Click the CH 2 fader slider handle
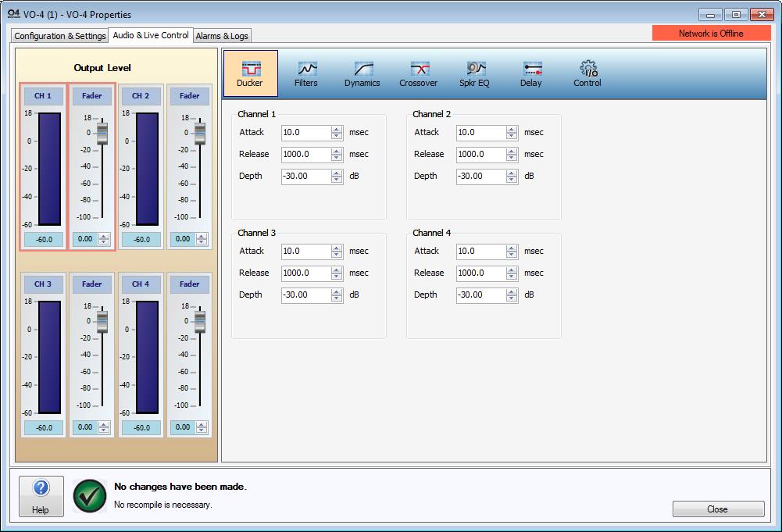Image resolution: width=782 pixels, height=532 pixels. click(200, 134)
